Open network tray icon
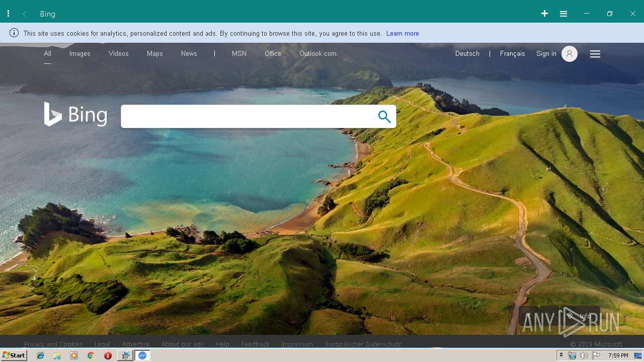This screenshot has height=362, width=644. coord(572,355)
